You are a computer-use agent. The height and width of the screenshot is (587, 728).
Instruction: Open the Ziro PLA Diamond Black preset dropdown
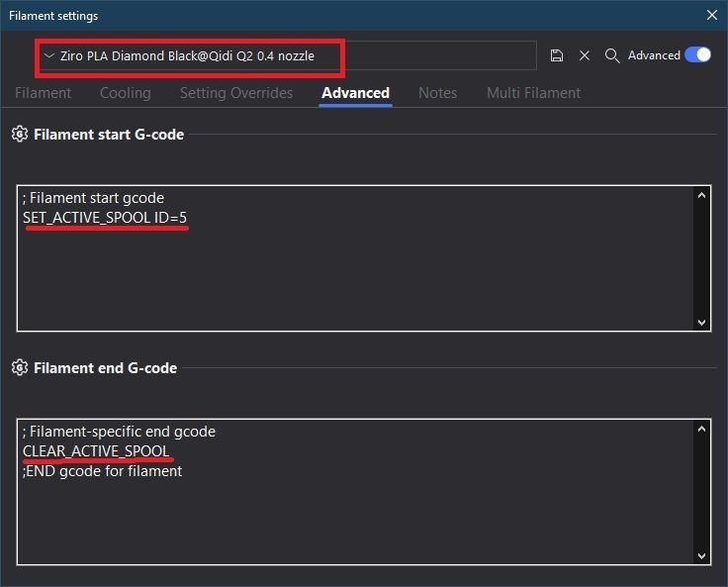pos(288,55)
